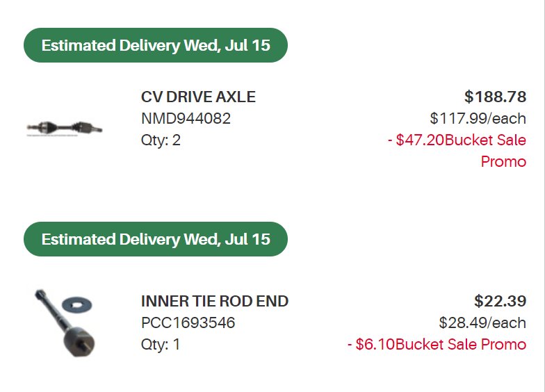Click the $117.99/each unit price

point(478,118)
